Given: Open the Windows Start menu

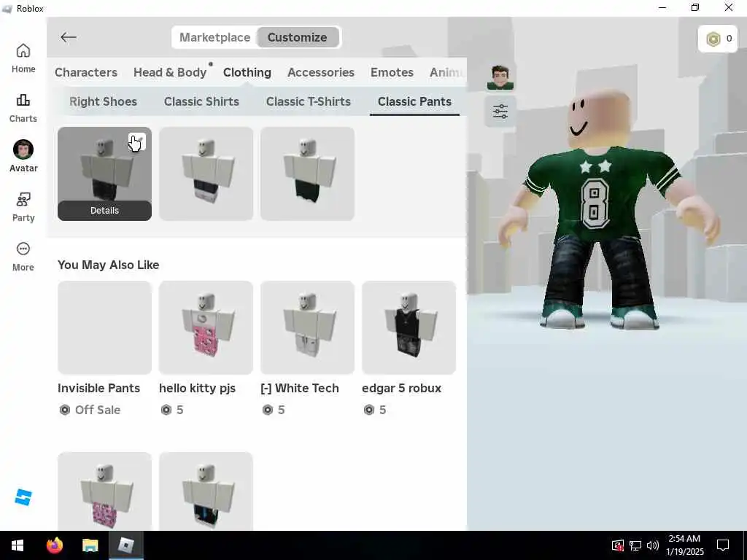Looking at the screenshot, I should coord(18,545).
